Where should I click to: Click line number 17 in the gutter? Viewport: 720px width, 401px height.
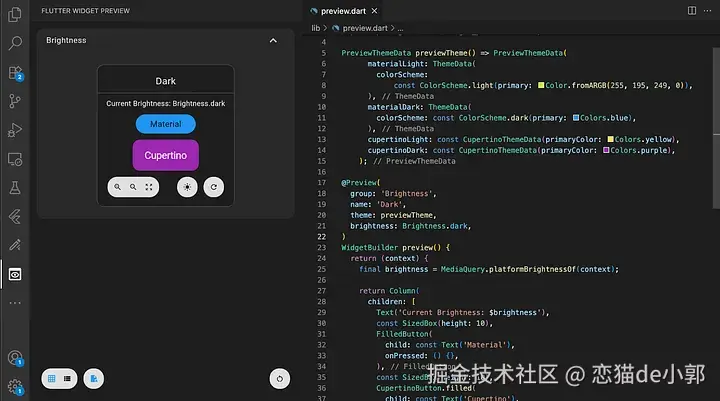[321, 182]
